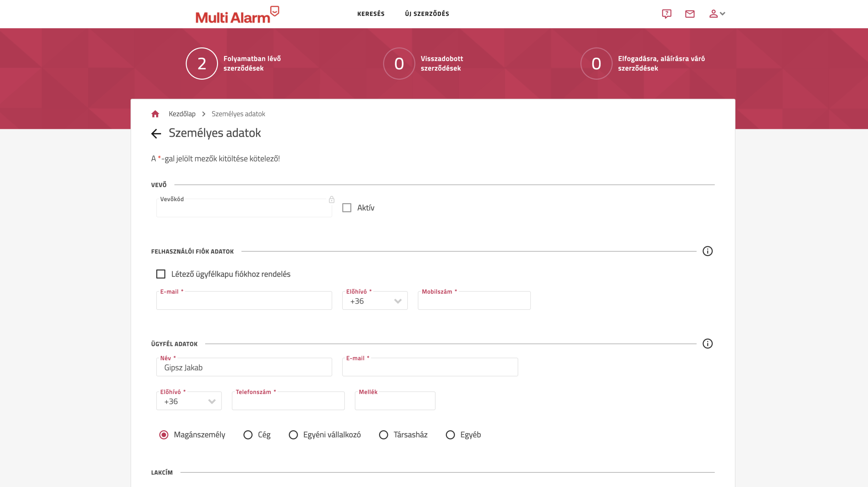The image size is (868, 487).
Task: Open info icon for Felhasználói fiók adatok
Action: pos(707,251)
